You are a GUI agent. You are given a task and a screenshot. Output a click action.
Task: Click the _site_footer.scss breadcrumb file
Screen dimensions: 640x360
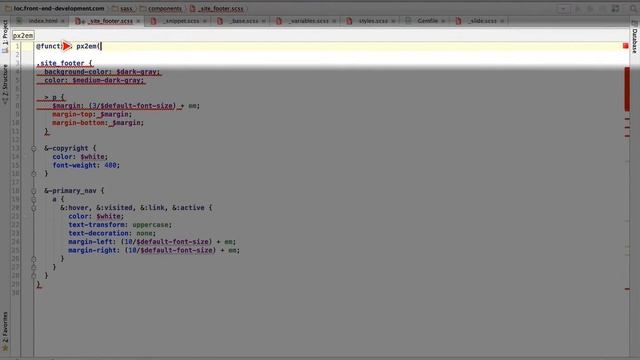coord(220,8)
